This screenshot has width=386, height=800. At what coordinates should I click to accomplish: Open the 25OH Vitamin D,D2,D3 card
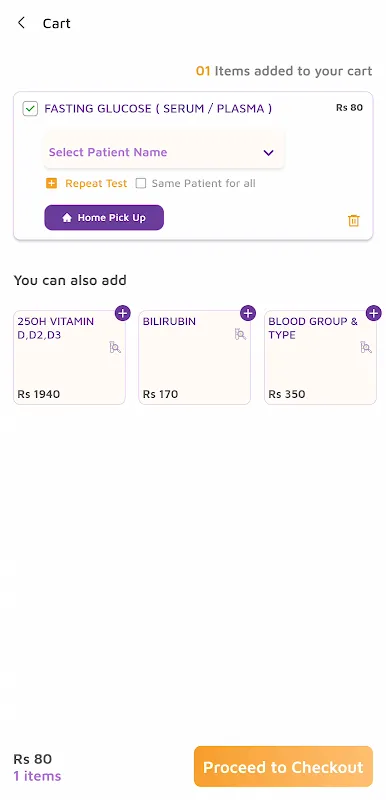click(x=69, y=358)
